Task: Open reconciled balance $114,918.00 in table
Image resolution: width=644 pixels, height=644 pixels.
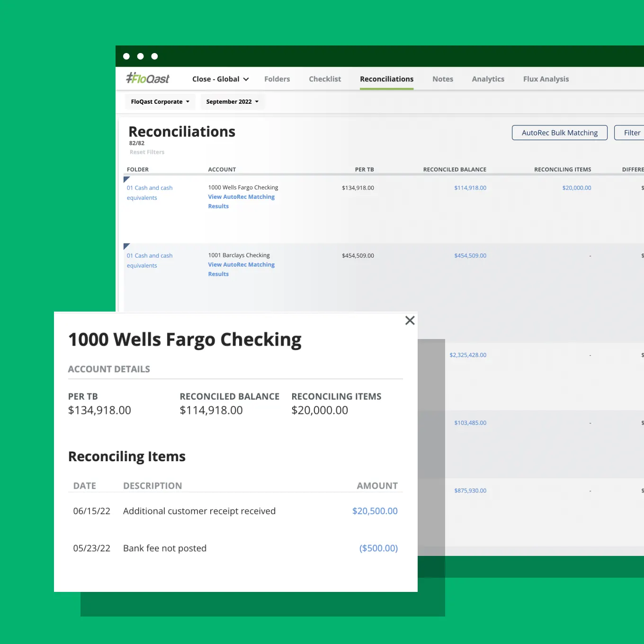Action: tap(470, 188)
